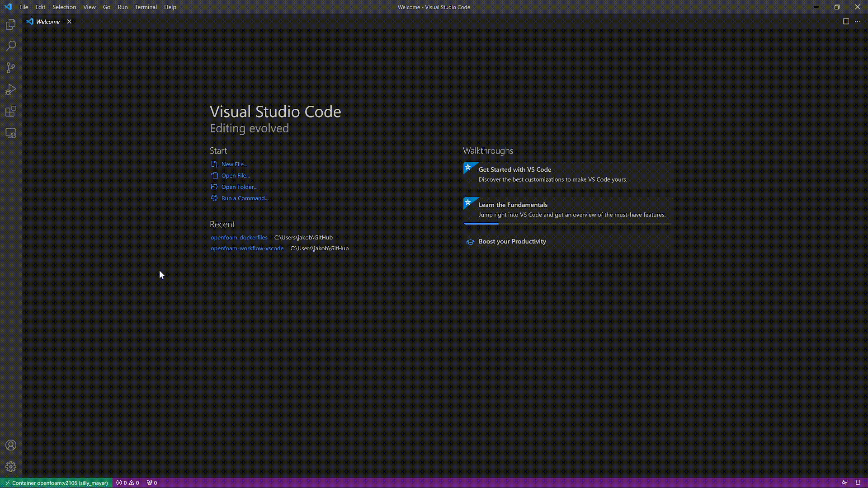
Task: Split the editor right
Action: point(846,21)
